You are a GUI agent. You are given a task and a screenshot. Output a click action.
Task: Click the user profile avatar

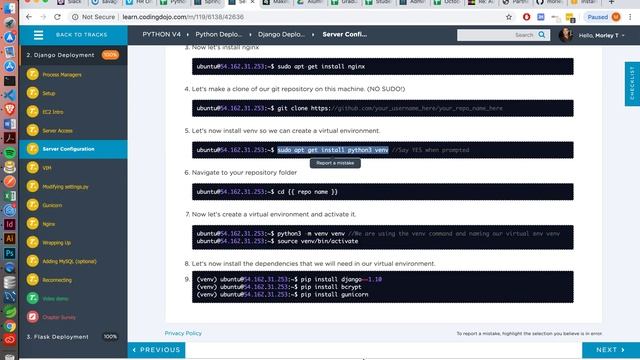point(565,35)
